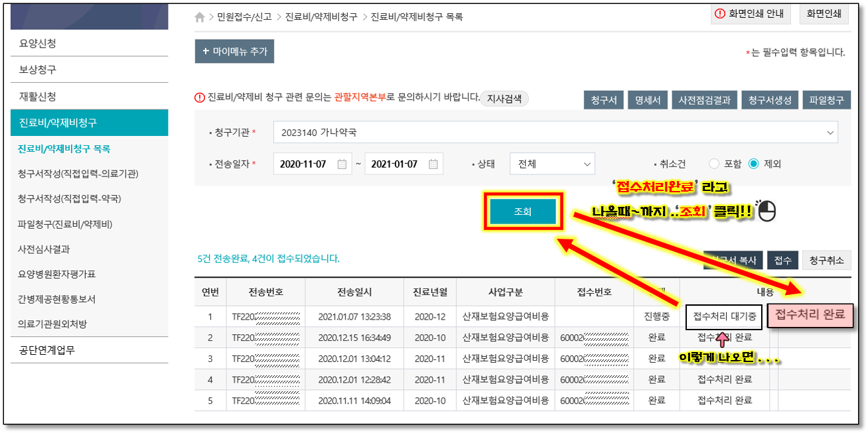868x433 pixels.
Task: Open the 상태 전체 dropdown
Action: pos(552,164)
